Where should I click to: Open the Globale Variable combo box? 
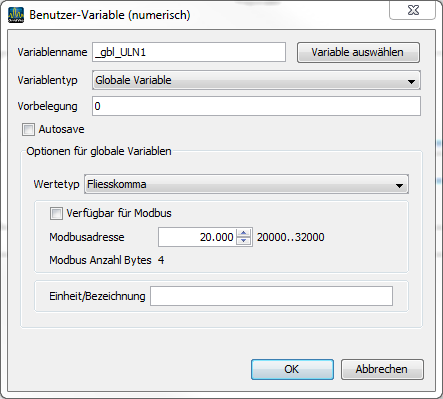tap(256, 80)
